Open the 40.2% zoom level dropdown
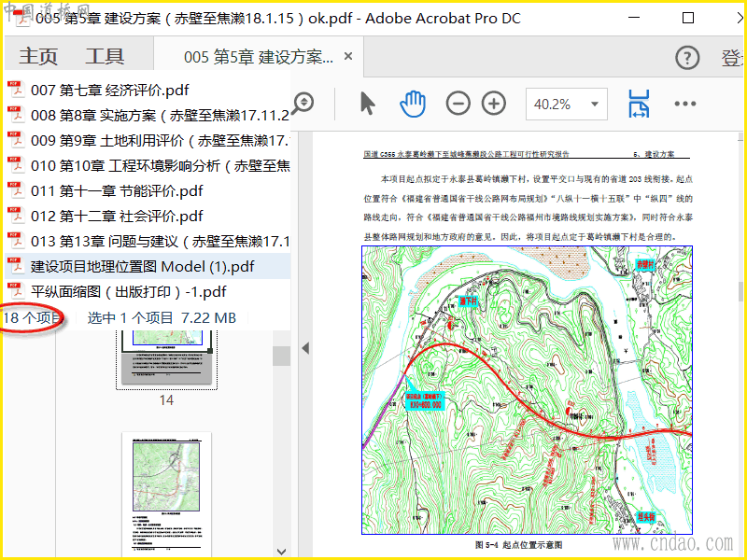Image resolution: width=747 pixels, height=560 pixels. [594, 105]
